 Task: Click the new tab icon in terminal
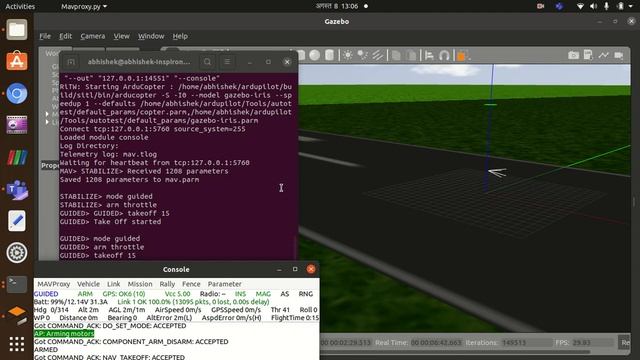coord(71,62)
